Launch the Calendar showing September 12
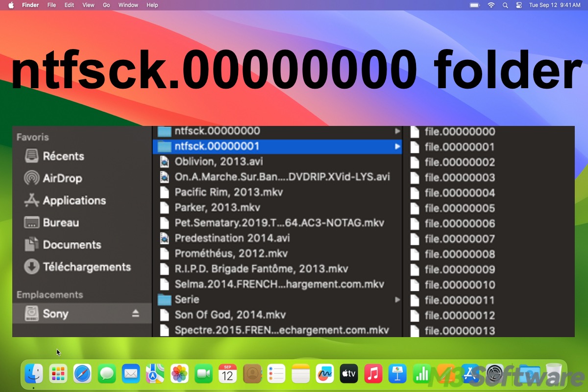The width and height of the screenshot is (588, 392). point(227,373)
